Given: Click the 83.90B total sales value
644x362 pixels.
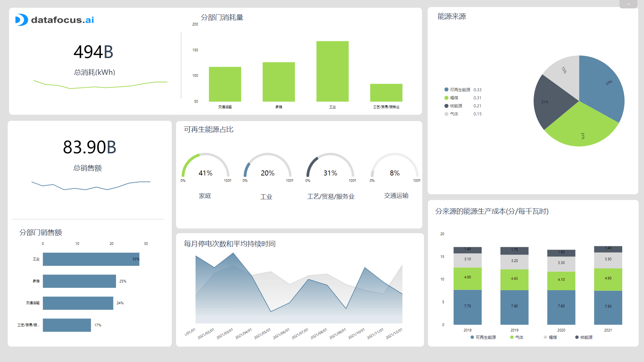Looking at the screenshot, I should [90, 147].
